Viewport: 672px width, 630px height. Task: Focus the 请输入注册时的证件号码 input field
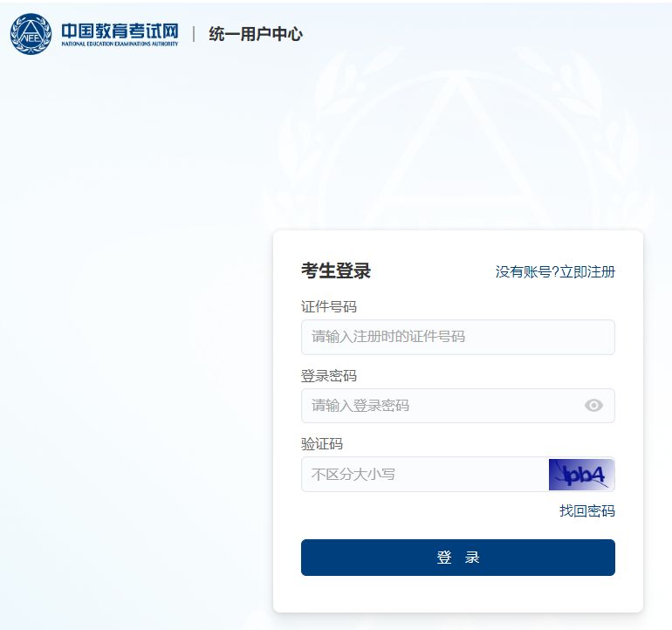coord(457,337)
